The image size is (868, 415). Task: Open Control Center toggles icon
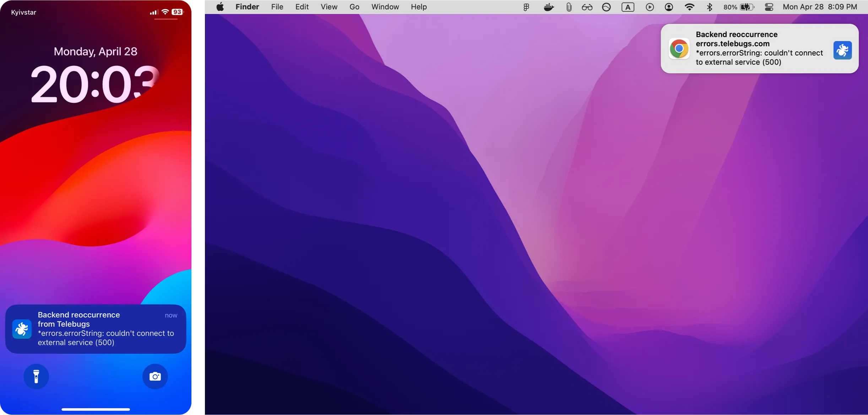[x=769, y=7]
